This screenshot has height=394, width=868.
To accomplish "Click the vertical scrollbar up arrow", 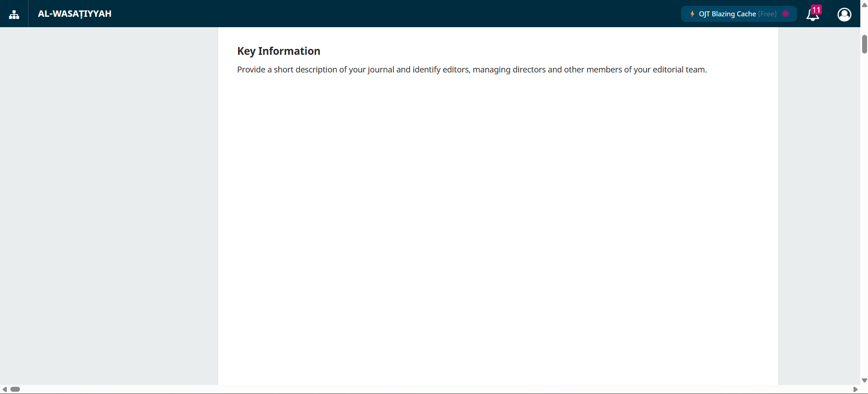I will 864,5.
